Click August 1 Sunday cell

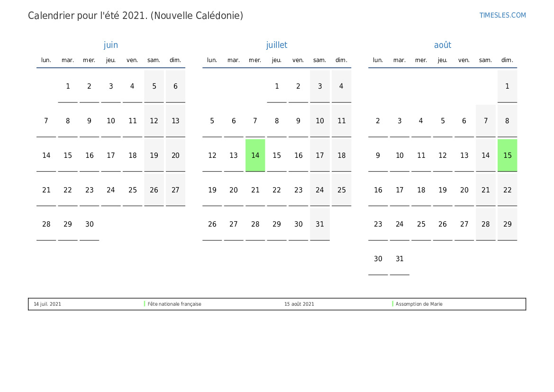click(x=507, y=86)
